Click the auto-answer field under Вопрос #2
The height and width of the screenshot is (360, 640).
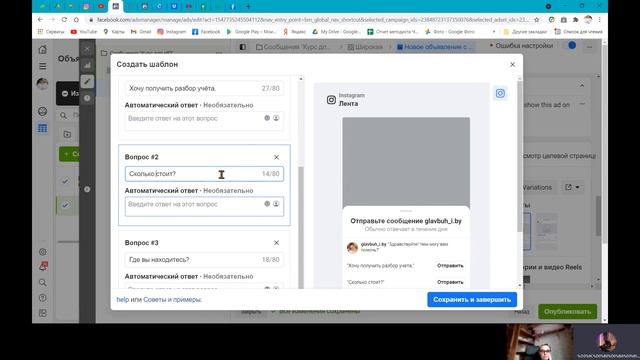point(204,206)
